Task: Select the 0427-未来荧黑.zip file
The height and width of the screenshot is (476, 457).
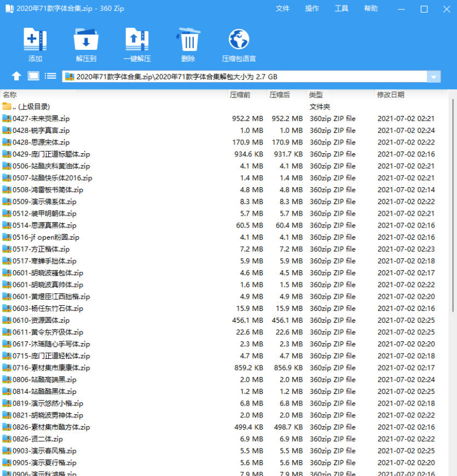Action: pos(41,119)
